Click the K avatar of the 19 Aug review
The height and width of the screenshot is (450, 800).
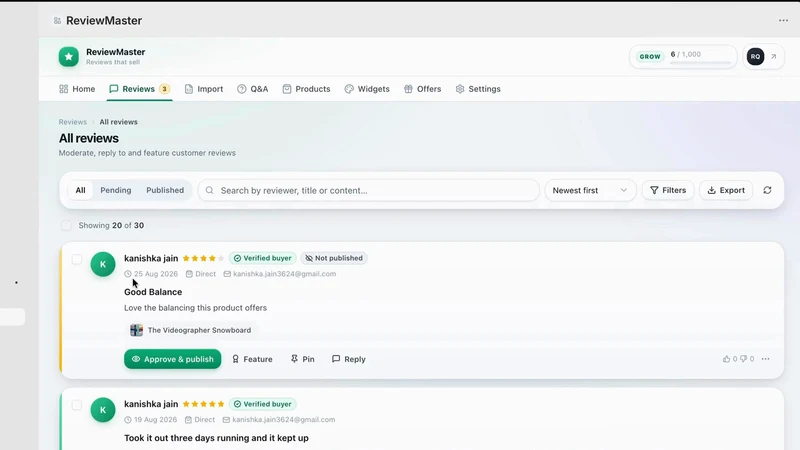(103, 410)
